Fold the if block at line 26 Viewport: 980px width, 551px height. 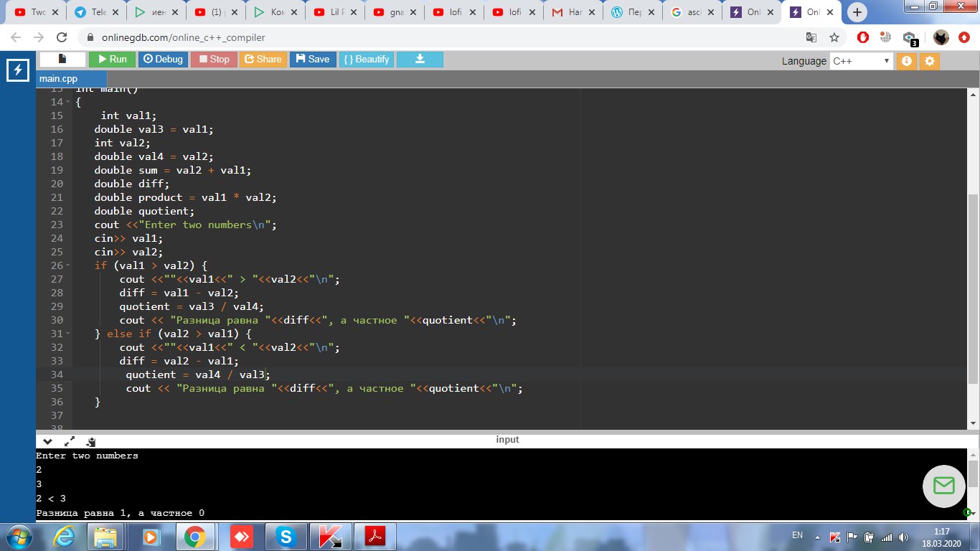click(68, 266)
